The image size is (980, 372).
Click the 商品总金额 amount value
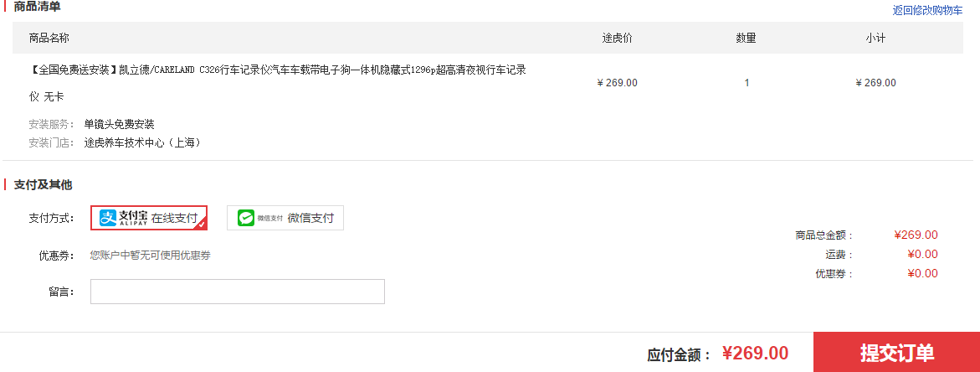916,235
